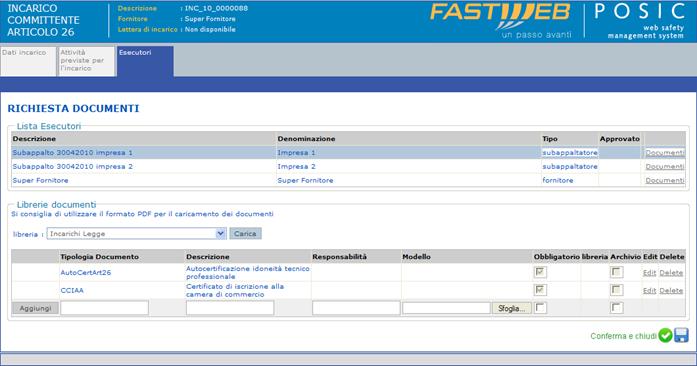Click the Modello file path input field

(x=446, y=308)
